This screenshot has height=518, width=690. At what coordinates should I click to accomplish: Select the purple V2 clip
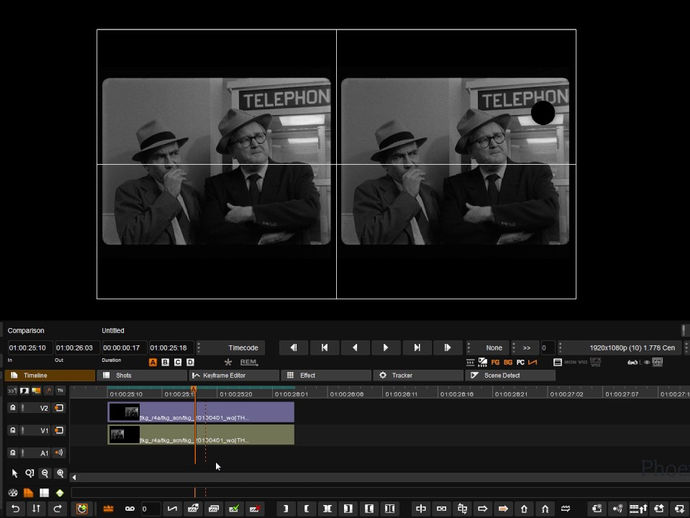click(x=201, y=412)
